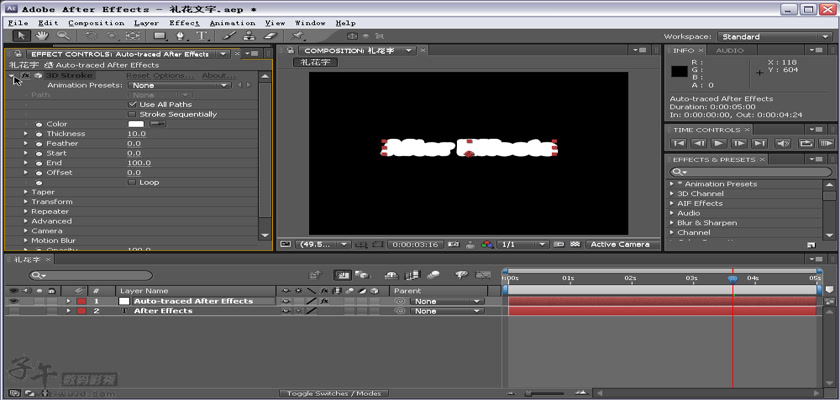The height and width of the screenshot is (400, 840).
Task: Click the Graph Editor timeline button
Action: 483,275
